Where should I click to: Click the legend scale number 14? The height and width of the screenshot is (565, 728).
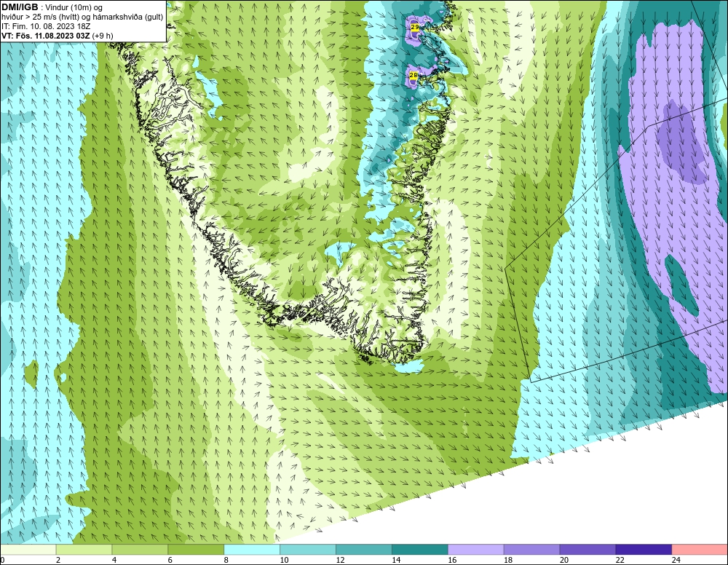point(396,560)
